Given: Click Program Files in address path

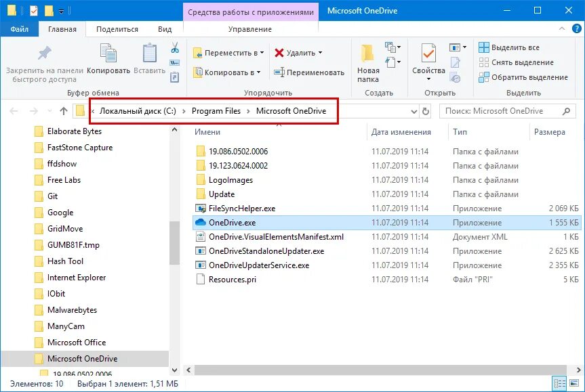Looking at the screenshot, I should 216,111.
